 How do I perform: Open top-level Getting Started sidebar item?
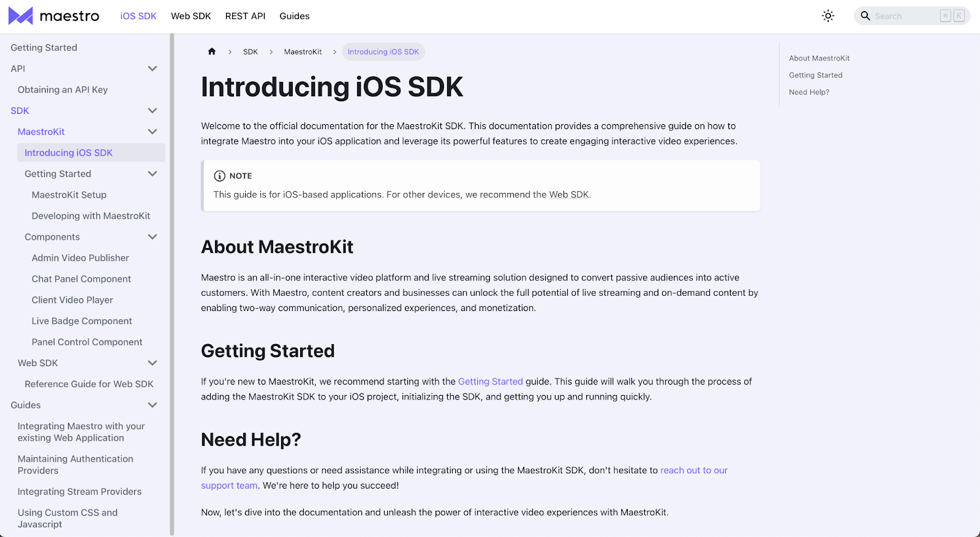coord(44,48)
